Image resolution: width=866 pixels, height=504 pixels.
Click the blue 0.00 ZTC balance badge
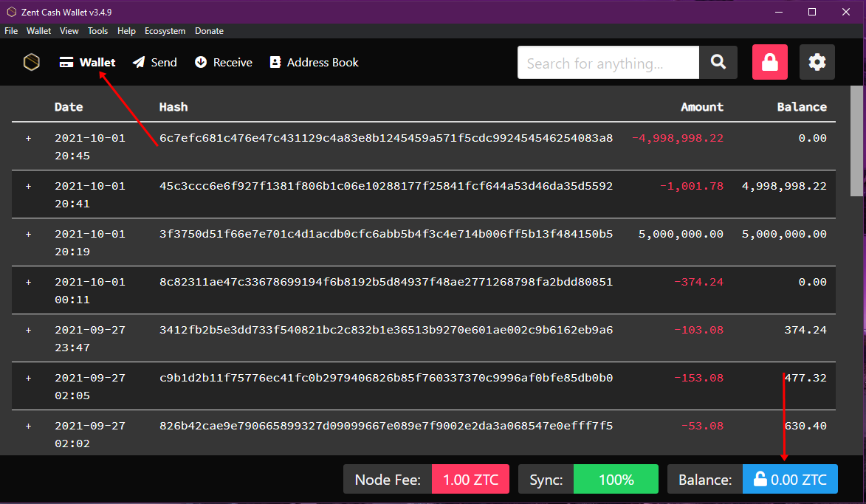[790, 479]
